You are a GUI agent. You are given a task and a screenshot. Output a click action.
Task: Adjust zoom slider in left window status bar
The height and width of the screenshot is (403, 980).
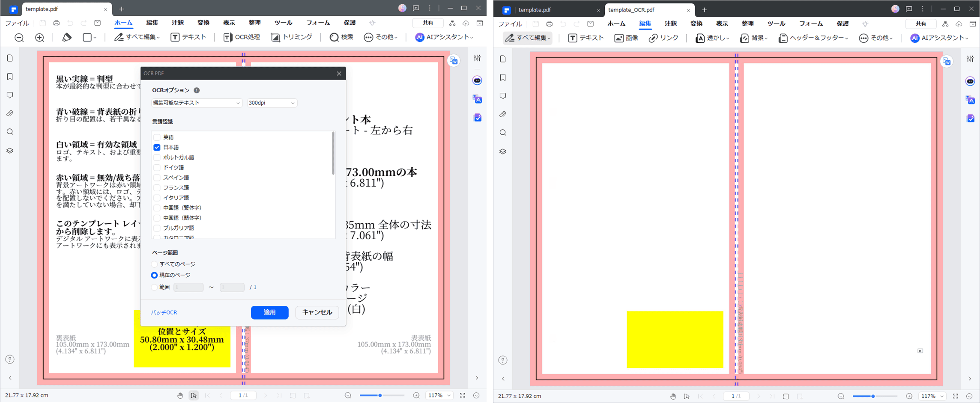pos(380,395)
